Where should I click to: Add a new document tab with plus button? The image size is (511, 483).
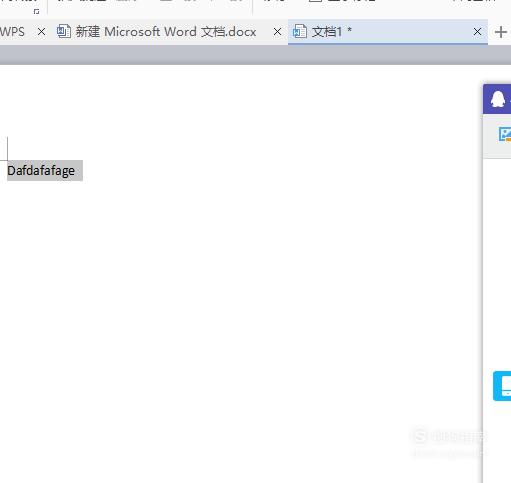tap(501, 32)
